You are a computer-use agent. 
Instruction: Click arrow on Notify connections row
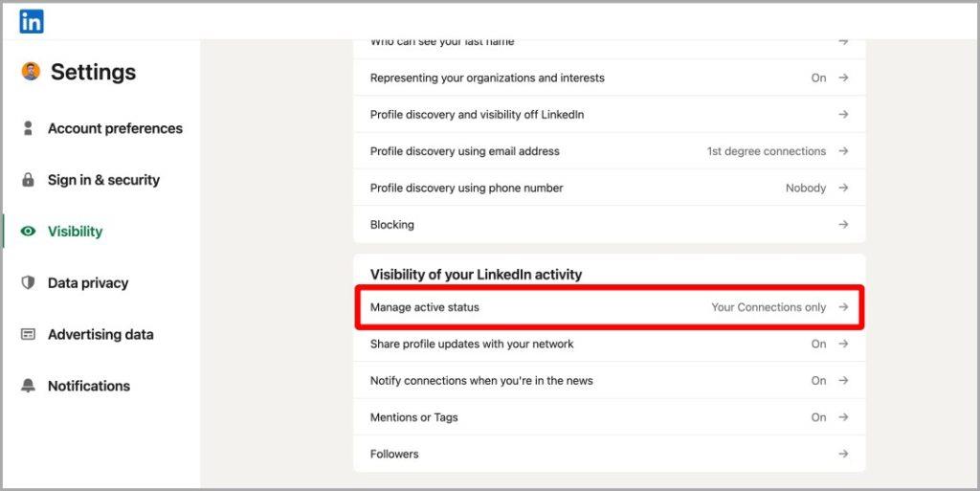tap(843, 380)
